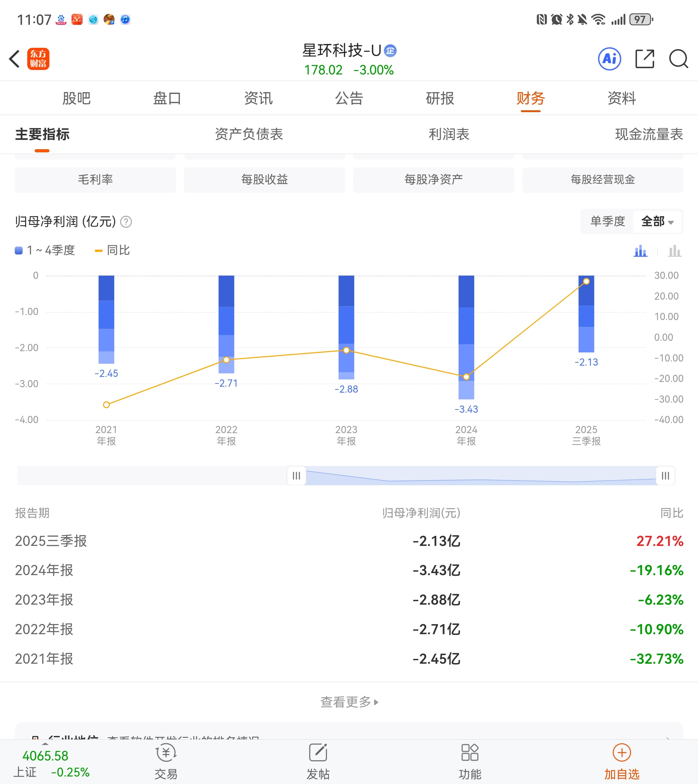Image resolution: width=698 pixels, height=784 pixels.
Task: Switch to the 利润表 tab
Action: pyautogui.click(x=449, y=134)
